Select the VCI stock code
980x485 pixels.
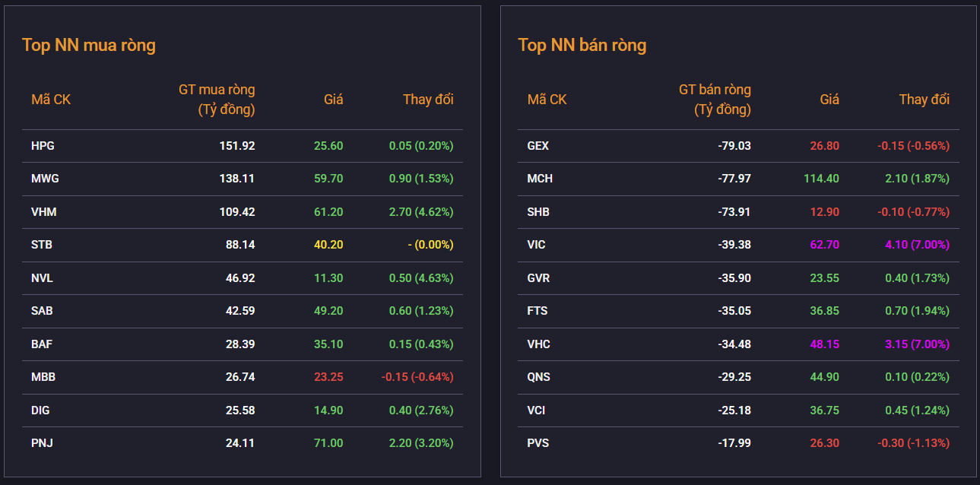(x=537, y=411)
